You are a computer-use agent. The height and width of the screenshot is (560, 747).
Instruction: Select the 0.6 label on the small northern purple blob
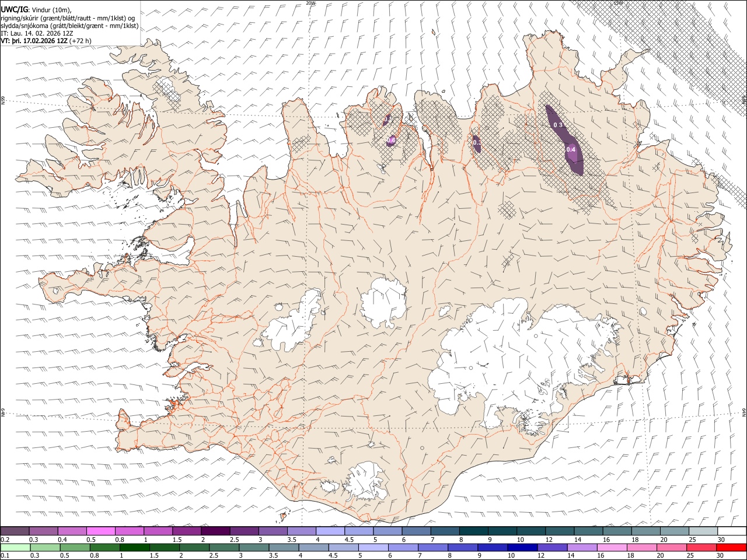click(x=392, y=141)
